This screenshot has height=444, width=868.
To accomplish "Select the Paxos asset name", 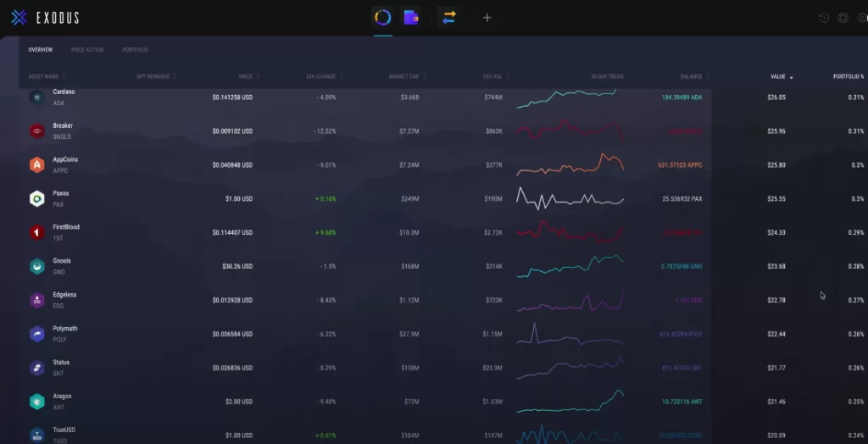I will [61, 193].
